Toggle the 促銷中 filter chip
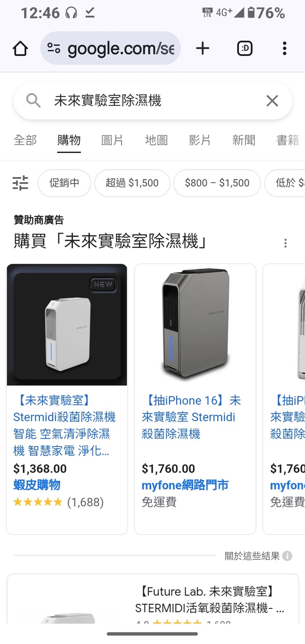The width and height of the screenshot is (305, 644). pyautogui.click(x=65, y=183)
